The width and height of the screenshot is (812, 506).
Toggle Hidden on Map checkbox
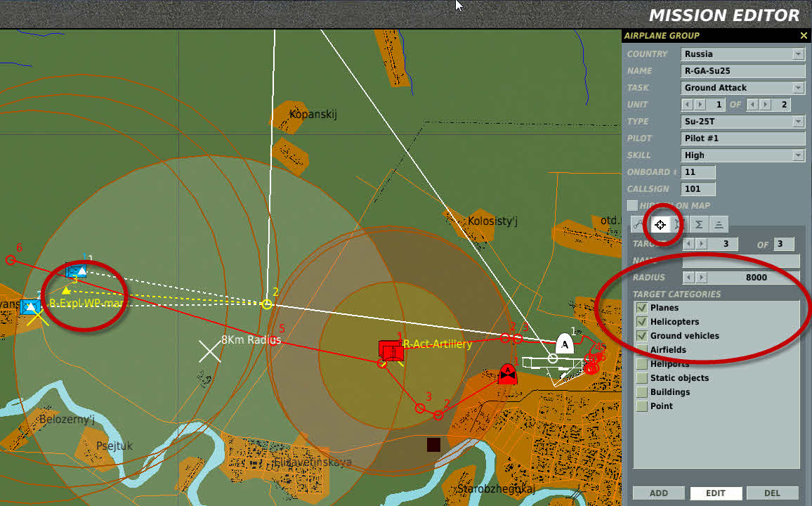click(x=632, y=206)
